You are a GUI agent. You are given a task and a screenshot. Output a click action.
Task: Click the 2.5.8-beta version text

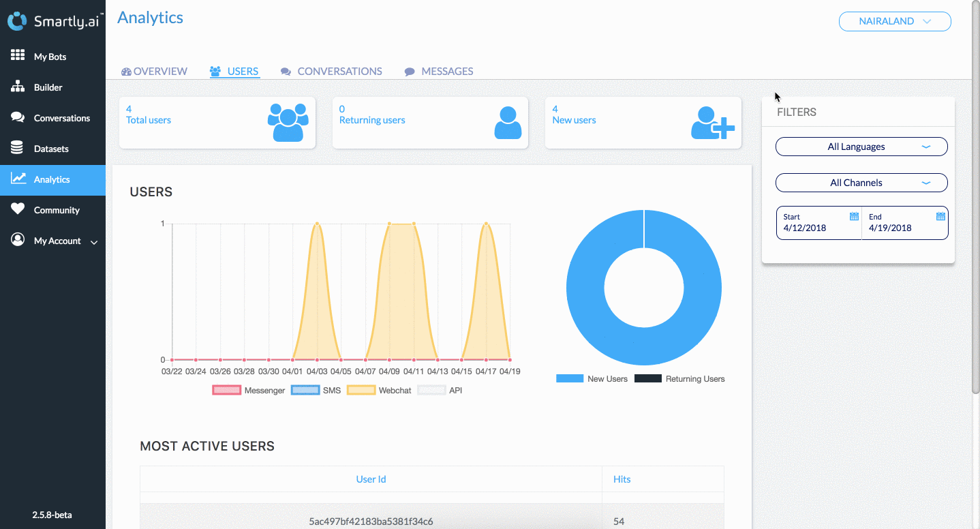52,515
